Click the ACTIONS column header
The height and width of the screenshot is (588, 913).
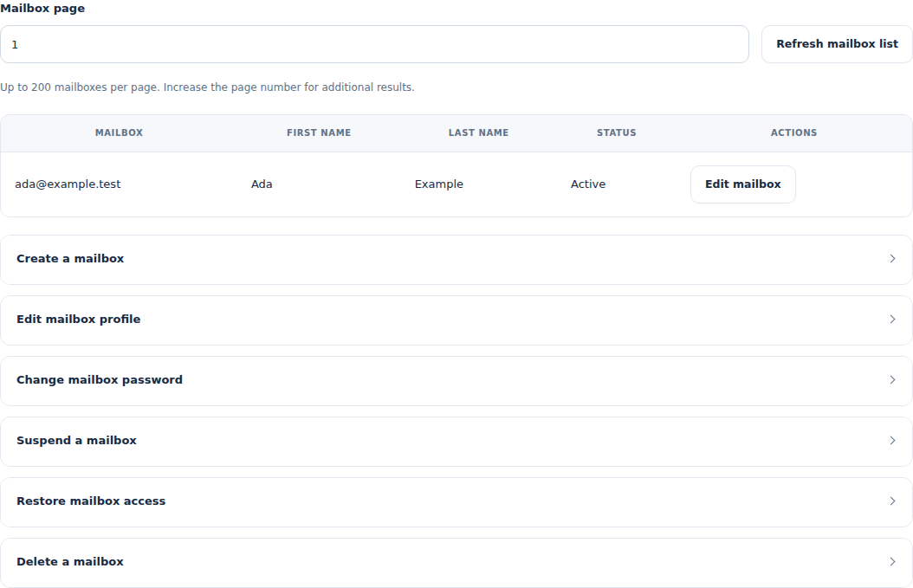pos(793,132)
